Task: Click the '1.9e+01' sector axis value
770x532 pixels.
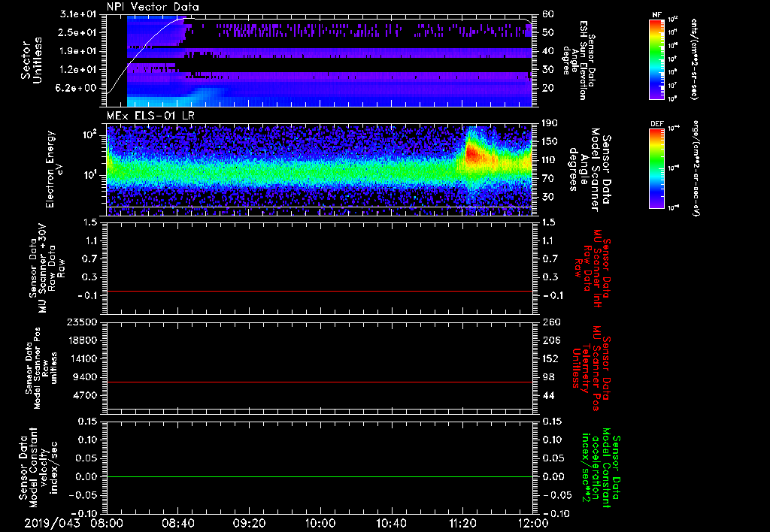Action: tap(78, 51)
